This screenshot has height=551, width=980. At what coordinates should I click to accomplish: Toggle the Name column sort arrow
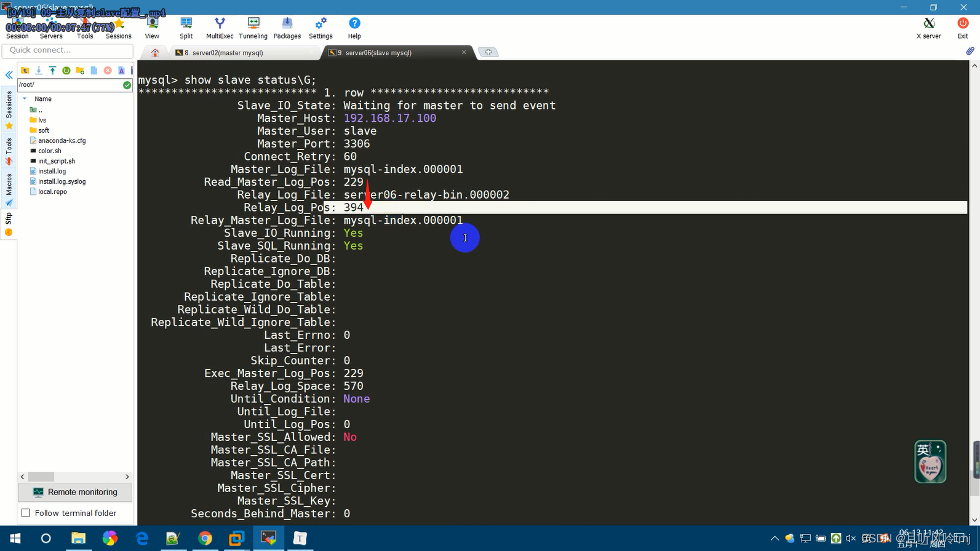point(25,98)
